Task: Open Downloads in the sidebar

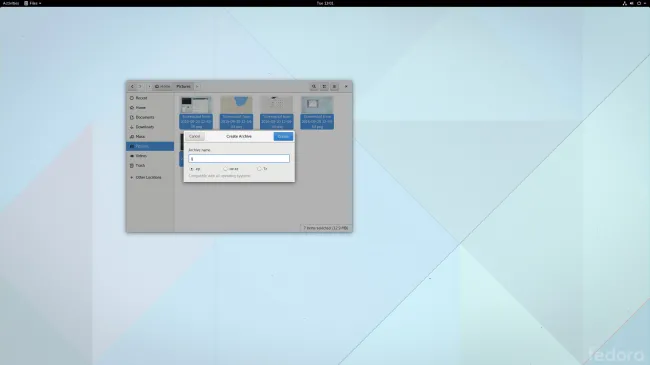Action: pyautogui.click(x=150, y=127)
